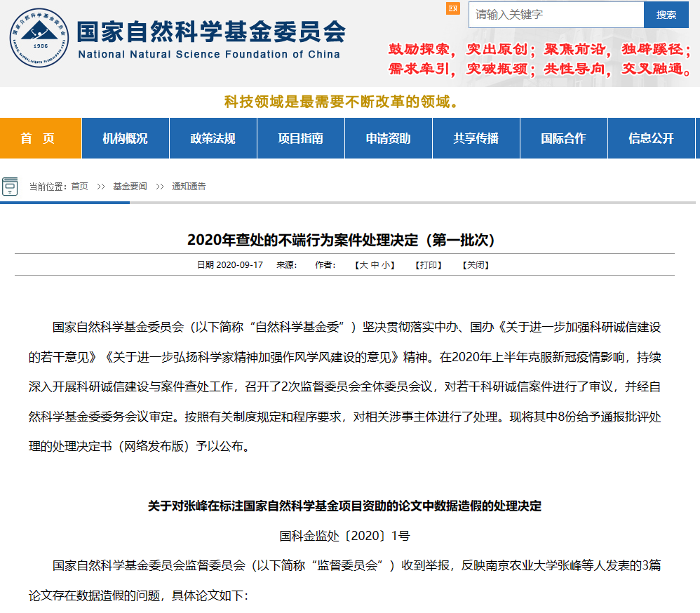Focus the keyword search input field
Image resolution: width=700 pixels, height=613 pixels.
click(556, 15)
